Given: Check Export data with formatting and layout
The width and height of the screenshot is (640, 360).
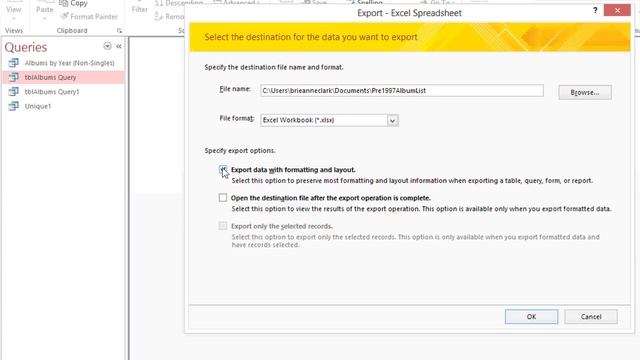Looking at the screenshot, I should pyautogui.click(x=223, y=170).
